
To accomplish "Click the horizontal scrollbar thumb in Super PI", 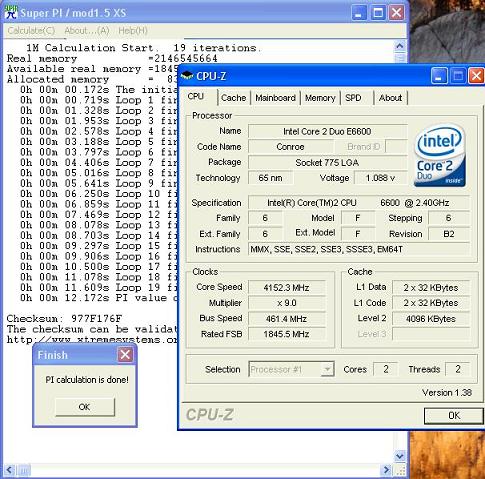I will coord(24,470).
